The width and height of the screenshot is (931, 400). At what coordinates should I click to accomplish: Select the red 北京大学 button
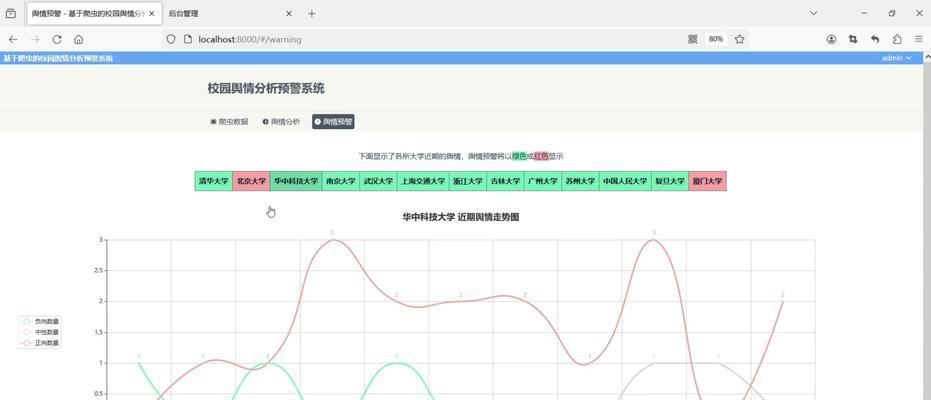tap(251, 181)
